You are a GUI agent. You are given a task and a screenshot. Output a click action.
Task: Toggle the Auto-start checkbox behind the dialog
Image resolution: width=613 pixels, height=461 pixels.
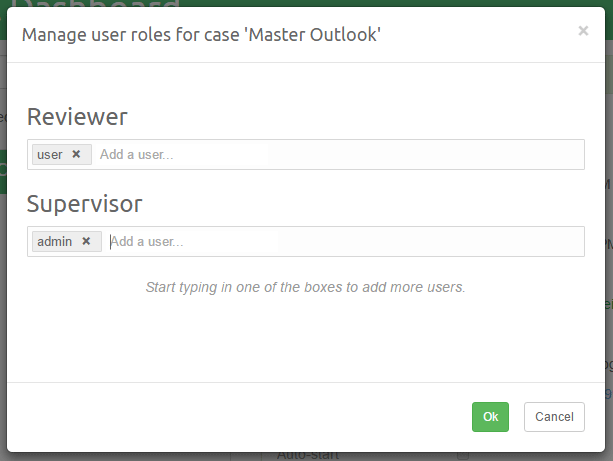[461, 456]
